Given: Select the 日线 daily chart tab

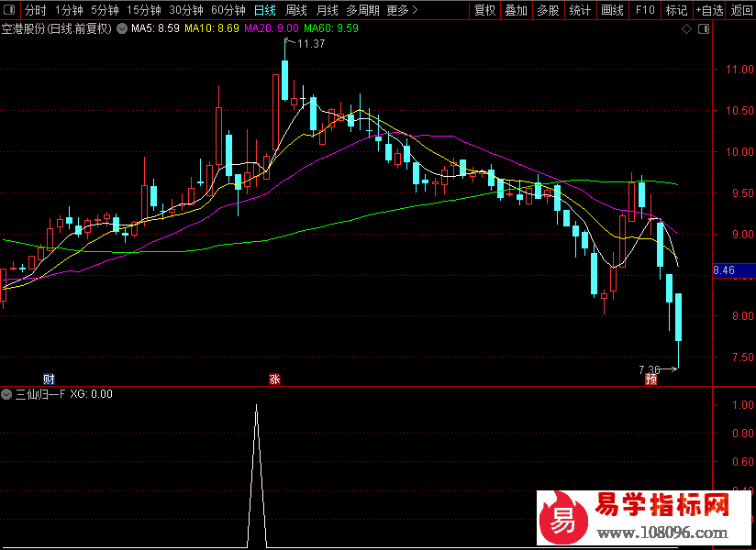Looking at the screenshot, I should 265,10.
